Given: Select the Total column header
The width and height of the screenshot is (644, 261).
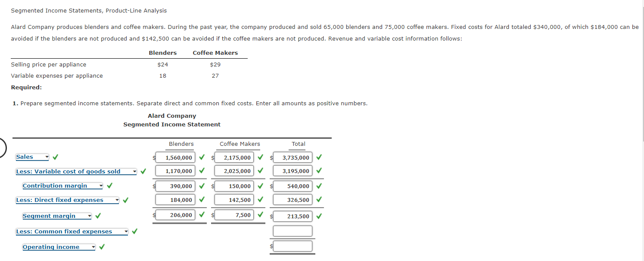Looking at the screenshot, I should coord(299,144).
